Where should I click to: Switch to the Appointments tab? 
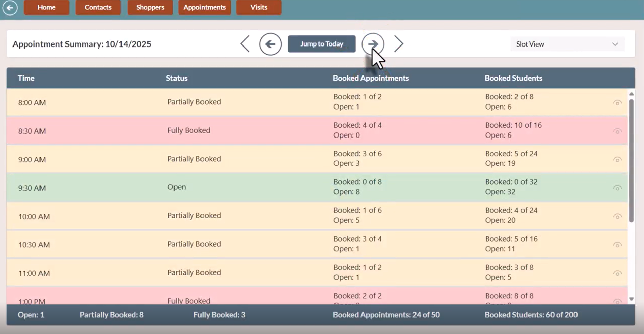[205, 7]
